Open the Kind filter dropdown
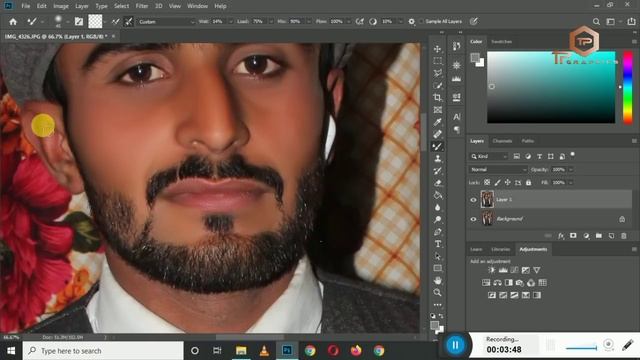Viewport: 640px width, 360px height. tap(489, 156)
